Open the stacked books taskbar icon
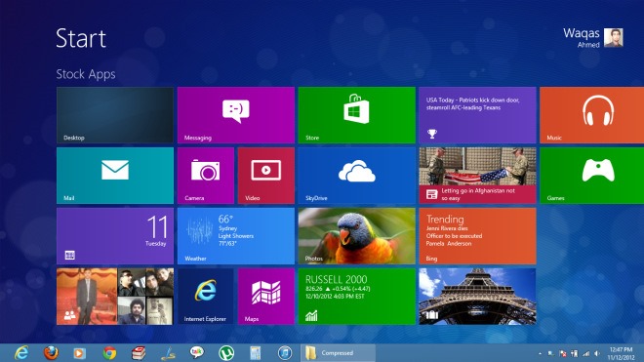 point(139,353)
